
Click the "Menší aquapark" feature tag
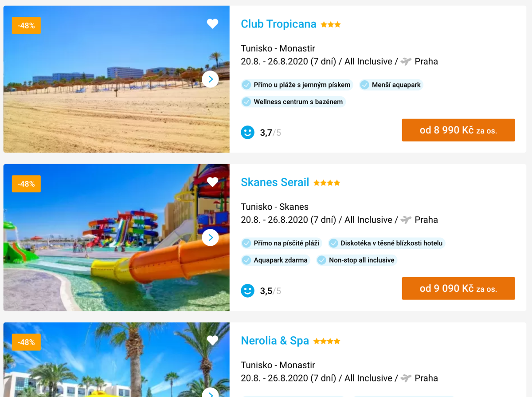coord(391,85)
